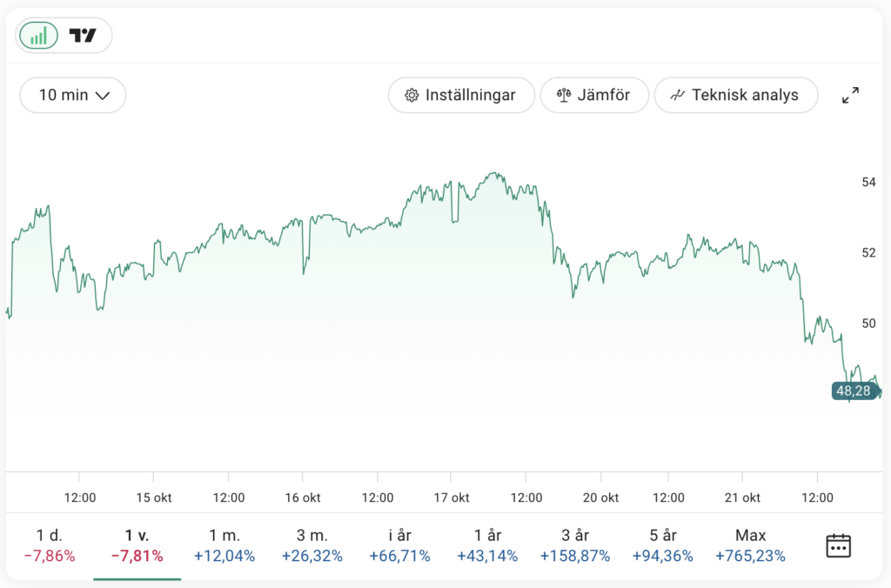Open the 10 min interval dropdown
Viewport: 891px width, 588px height.
[x=73, y=96]
